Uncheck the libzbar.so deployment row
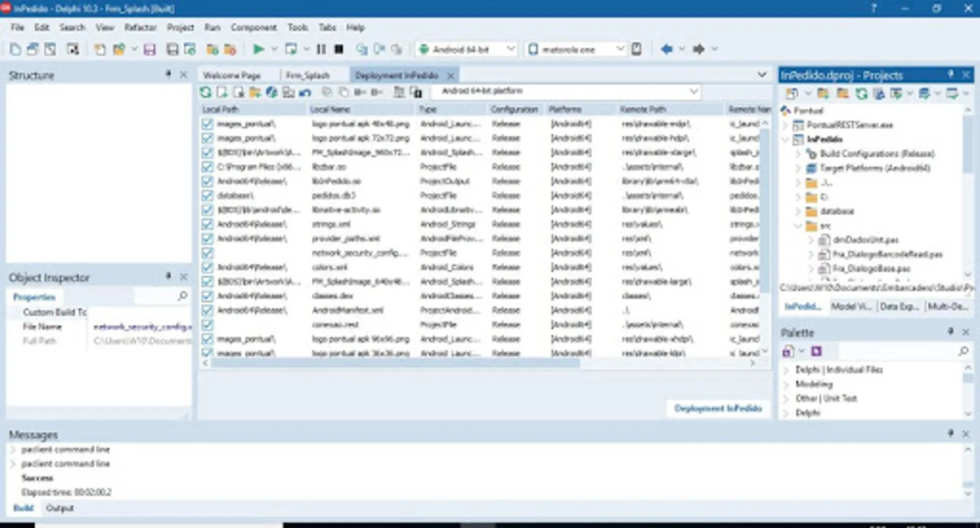The image size is (980, 528). click(x=207, y=167)
